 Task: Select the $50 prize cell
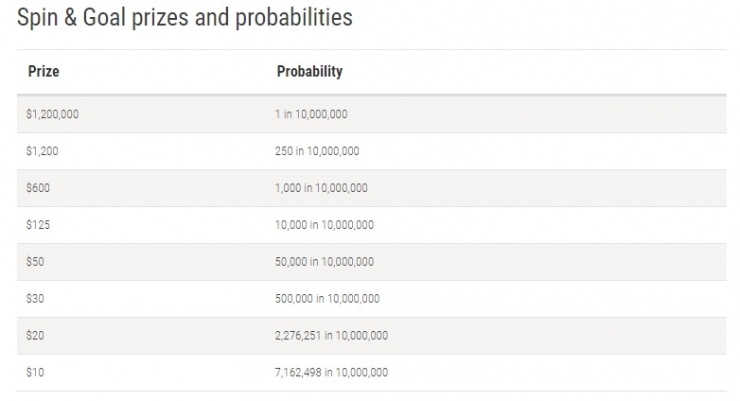[x=35, y=261]
